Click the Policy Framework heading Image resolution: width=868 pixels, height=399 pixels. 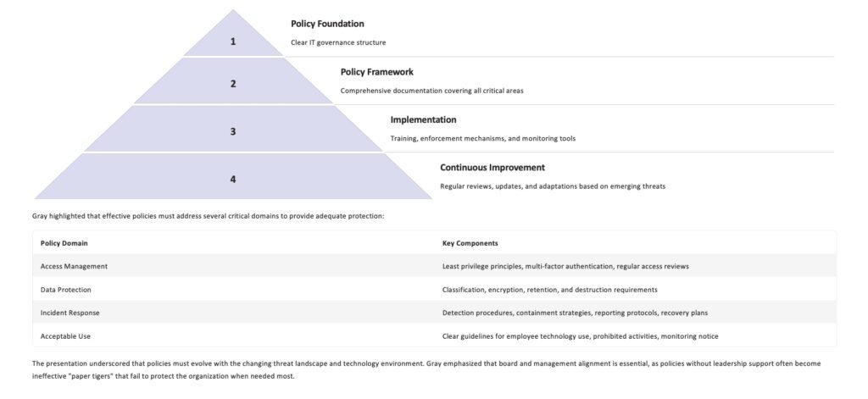tap(376, 72)
